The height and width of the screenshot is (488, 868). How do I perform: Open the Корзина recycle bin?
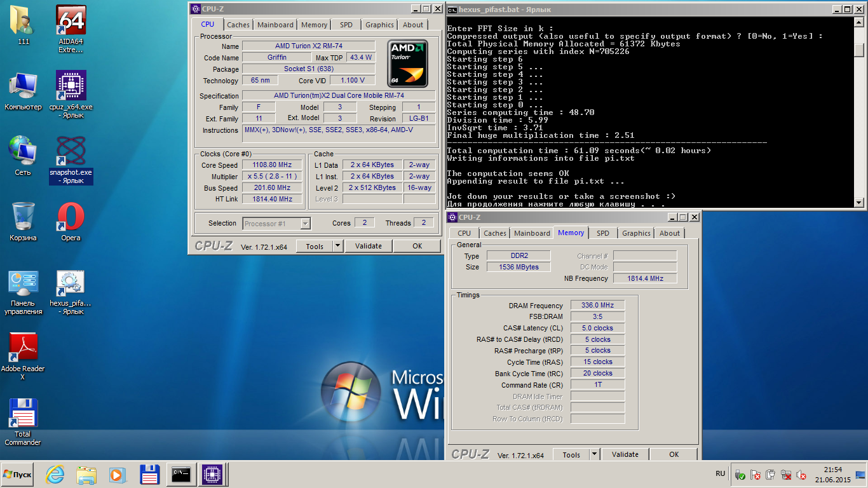coord(24,222)
